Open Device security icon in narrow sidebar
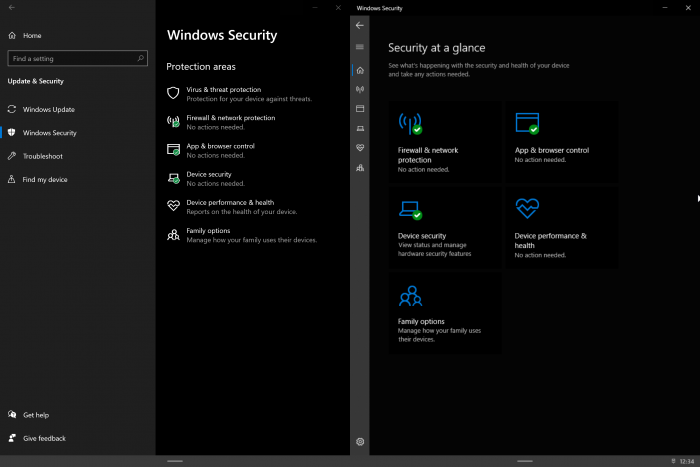The width and height of the screenshot is (700, 467). click(360, 128)
